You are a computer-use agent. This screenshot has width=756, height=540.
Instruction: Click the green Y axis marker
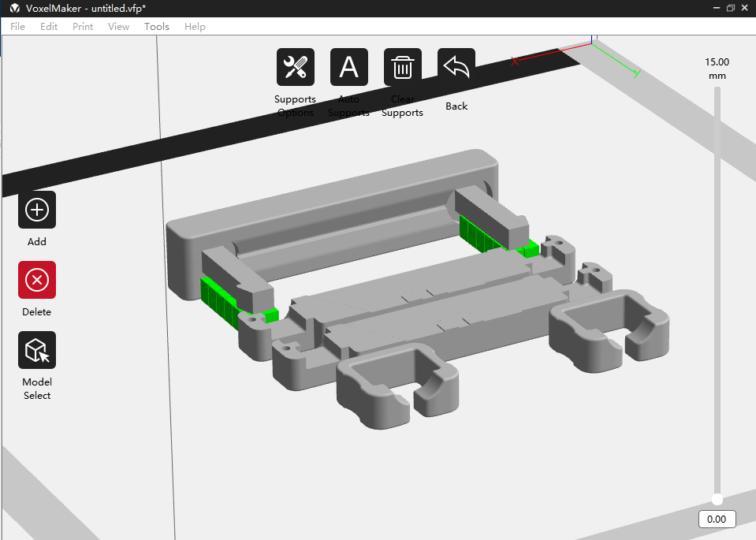(638, 74)
